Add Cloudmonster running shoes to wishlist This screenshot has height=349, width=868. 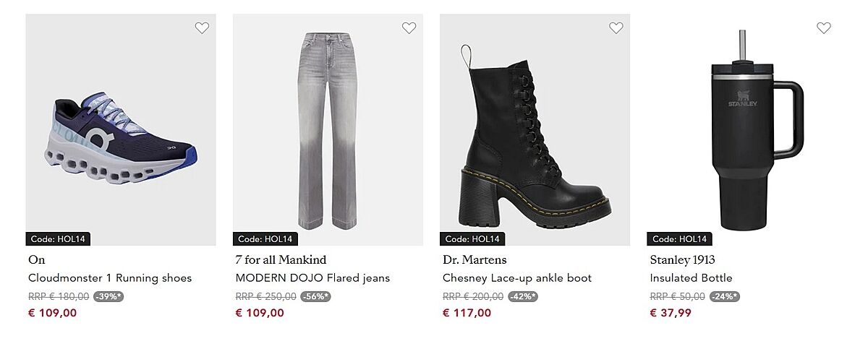point(202,28)
